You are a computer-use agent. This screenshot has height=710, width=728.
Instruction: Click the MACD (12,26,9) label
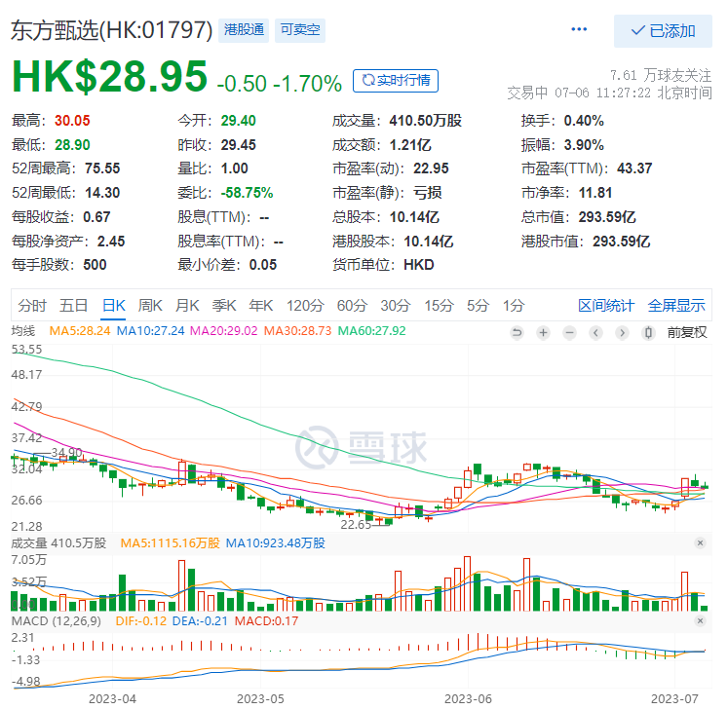(57, 621)
